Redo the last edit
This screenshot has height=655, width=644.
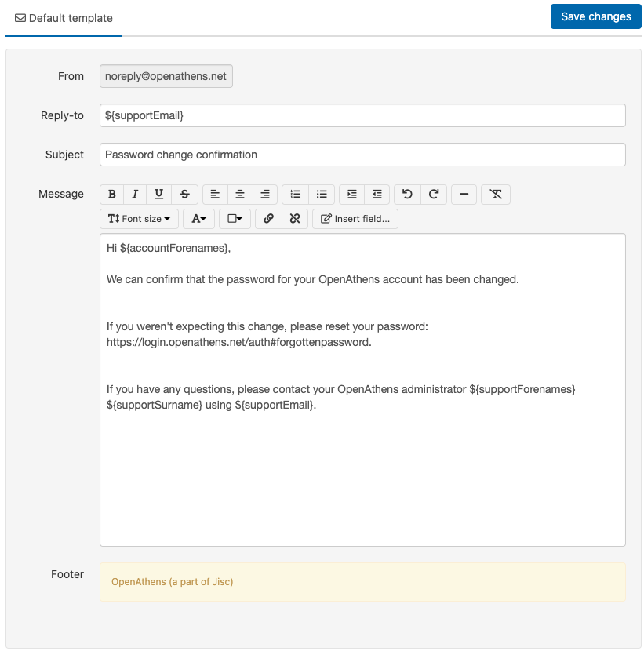click(x=434, y=195)
